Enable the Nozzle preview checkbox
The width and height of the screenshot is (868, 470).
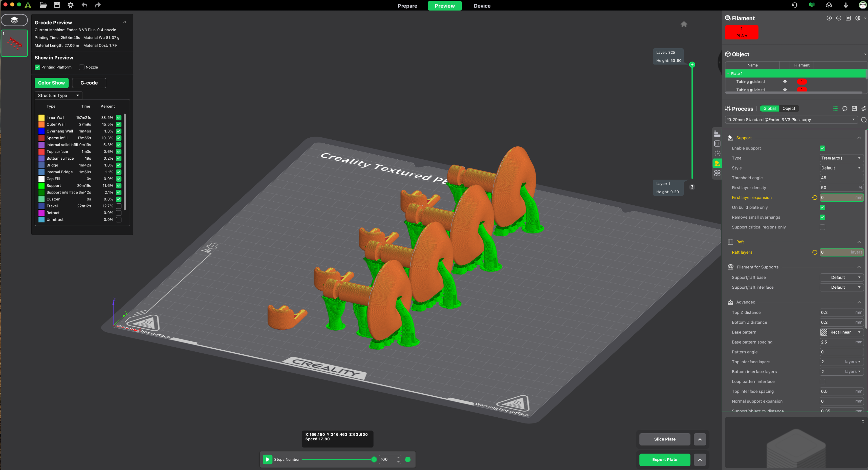(x=82, y=67)
